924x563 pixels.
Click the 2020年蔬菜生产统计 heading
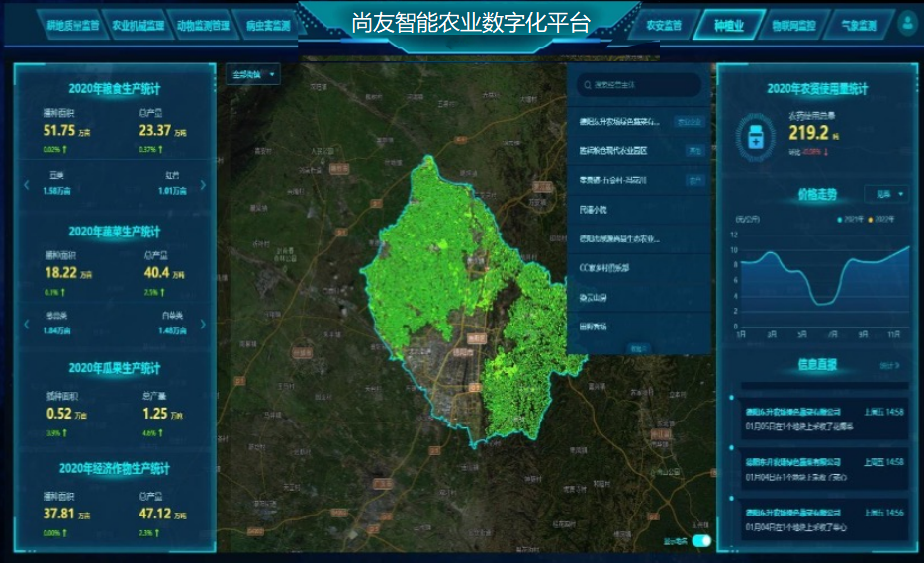pos(115,232)
